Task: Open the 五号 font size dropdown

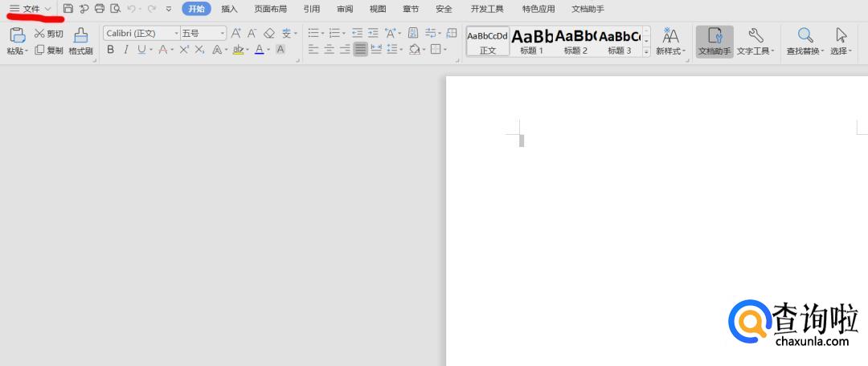Action: pyautogui.click(x=203, y=34)
